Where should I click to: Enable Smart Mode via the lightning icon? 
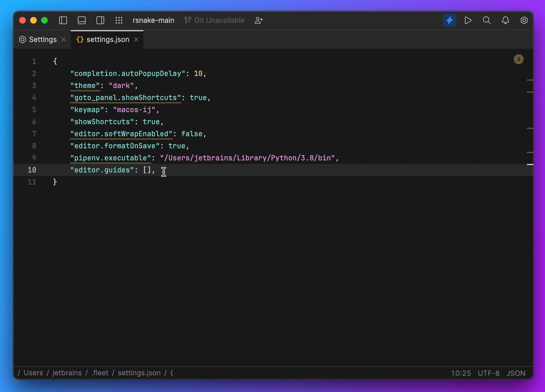point(449,20)
